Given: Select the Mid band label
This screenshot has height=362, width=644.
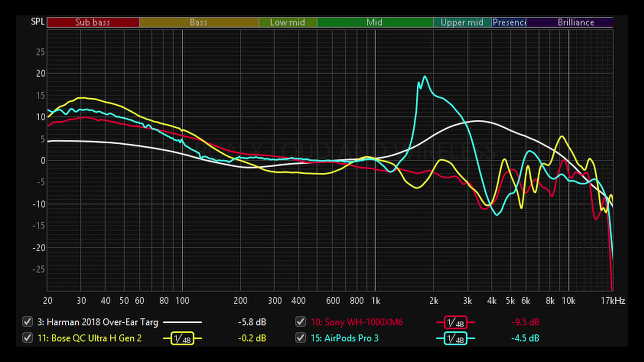Looking at the screenshot, I should click(x=375, y=22).
